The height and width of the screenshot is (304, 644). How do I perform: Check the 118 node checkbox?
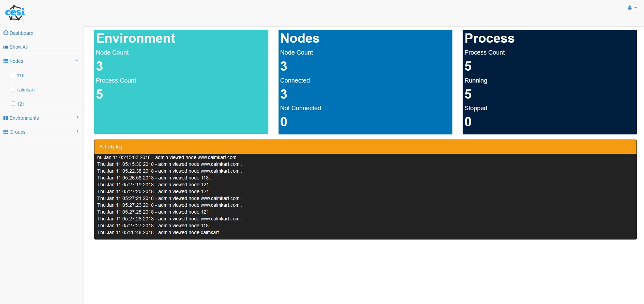click(13, 75)
